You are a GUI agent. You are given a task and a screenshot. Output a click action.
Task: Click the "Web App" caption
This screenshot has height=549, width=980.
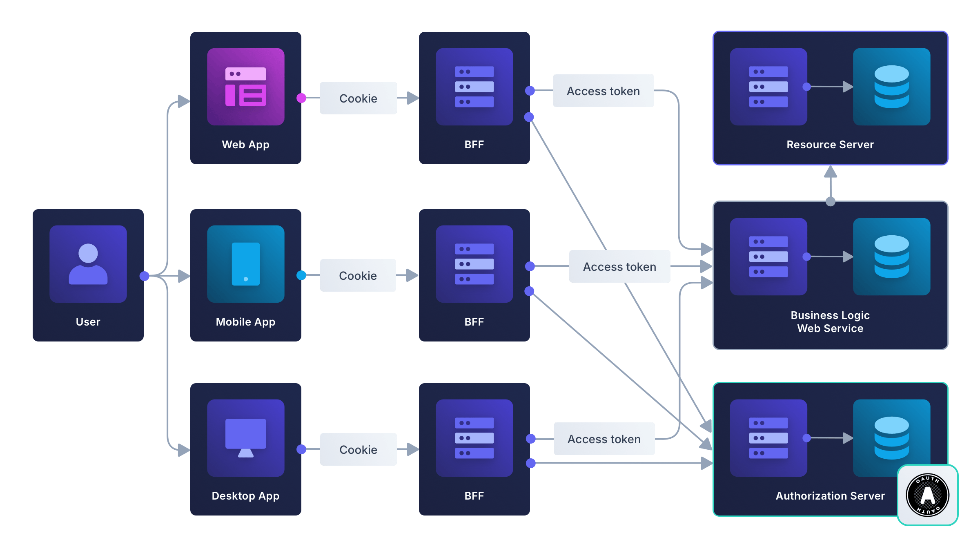[246, 145]
